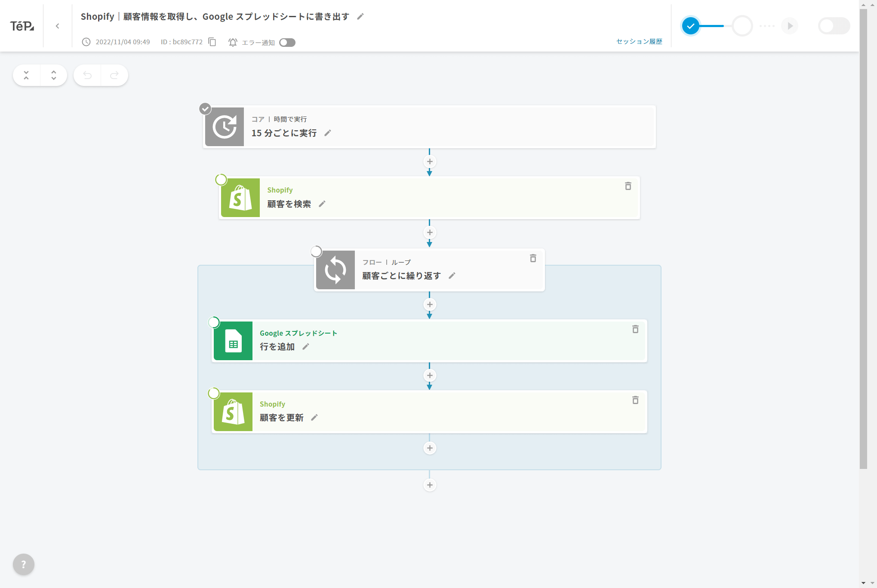877x588 pixels.
Task: Select the circle on 顧客を検索 step
Action: [221, 180]
